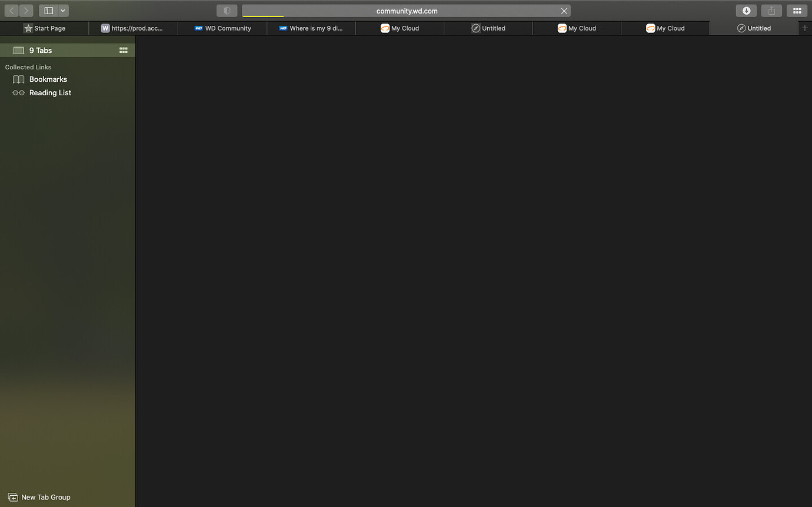Open the Safari Downloads list
The image size is (812, 507).
[x=746, y=10]
